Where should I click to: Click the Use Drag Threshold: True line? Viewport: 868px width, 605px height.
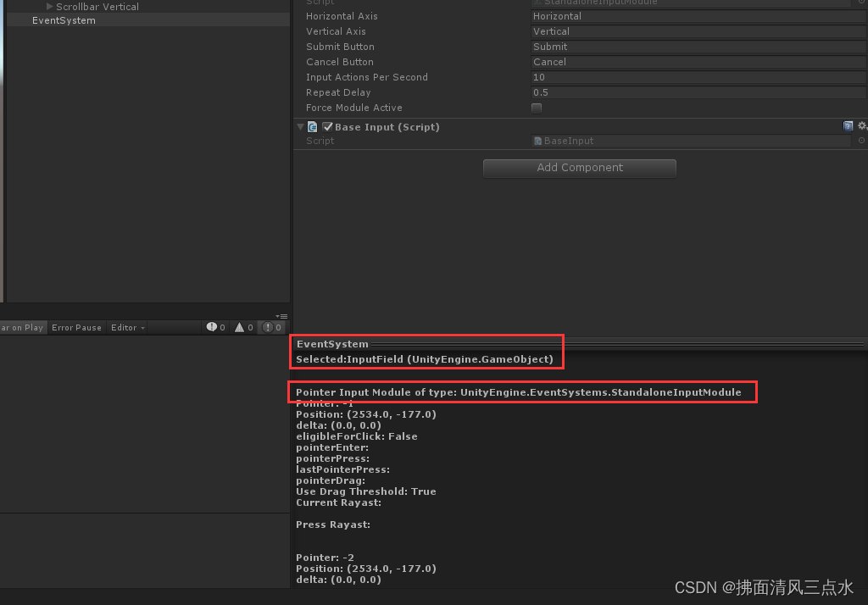(x=366, y=491)
